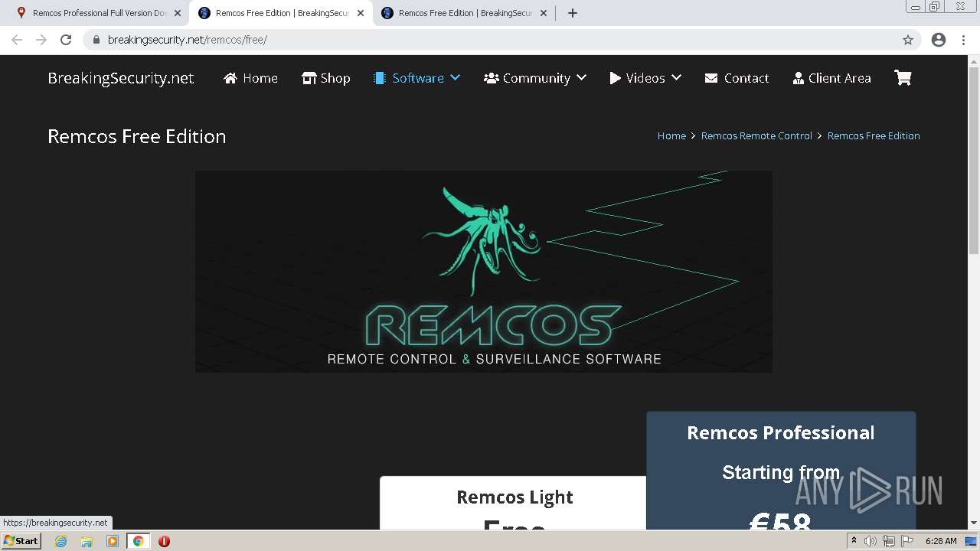Click the Action Center flag icon
Viewport: 980px width, 551px height.
coord(906,541)
